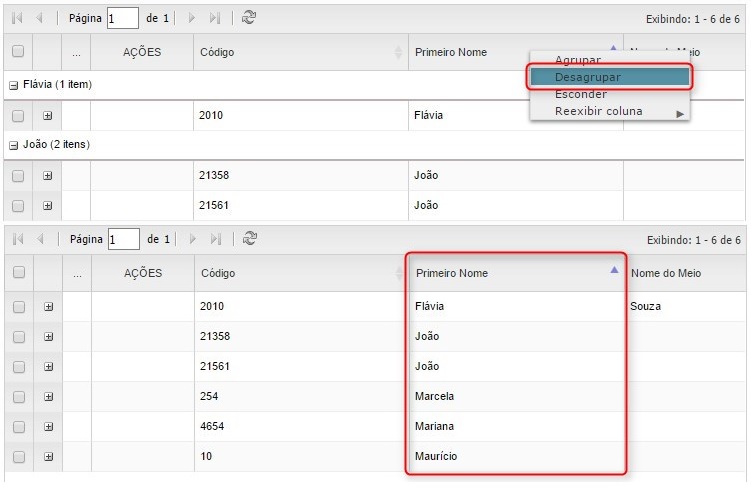Go to previous page in the bottom pager
Viewport: 751px width, 492px height.
[41, 239]
